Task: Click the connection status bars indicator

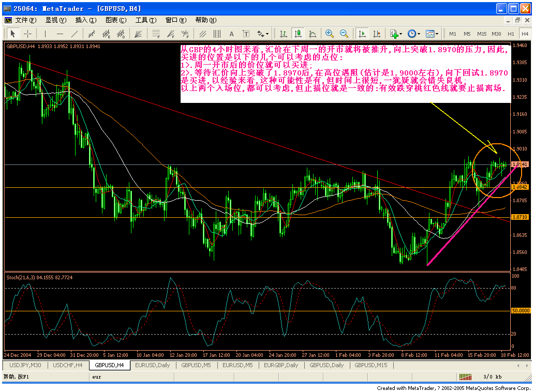Action: pyautogui.click(x=465, y=376)
